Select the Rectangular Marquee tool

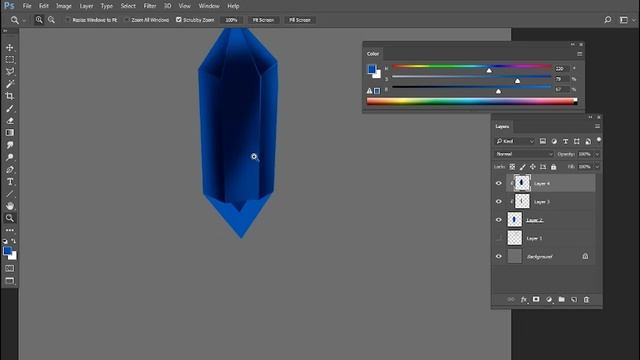point(10,60)
